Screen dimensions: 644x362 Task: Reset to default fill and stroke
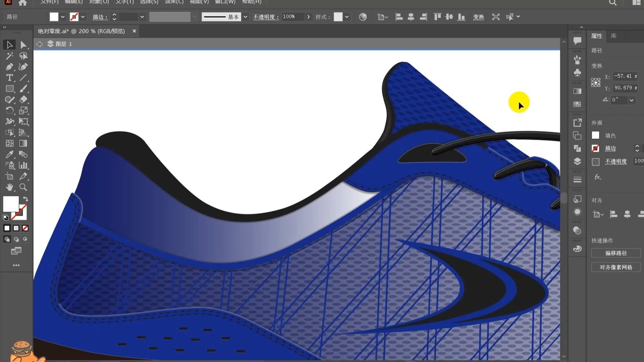(5, 218)
